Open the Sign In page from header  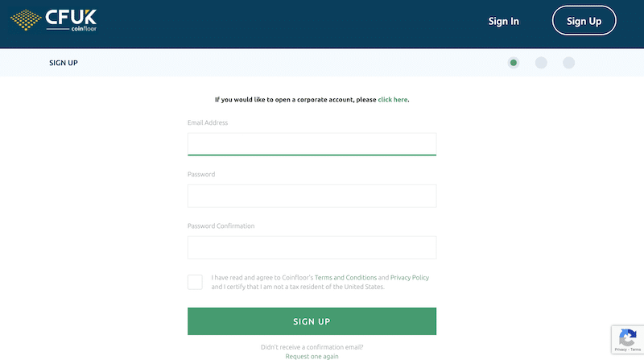tap(504, 21)
